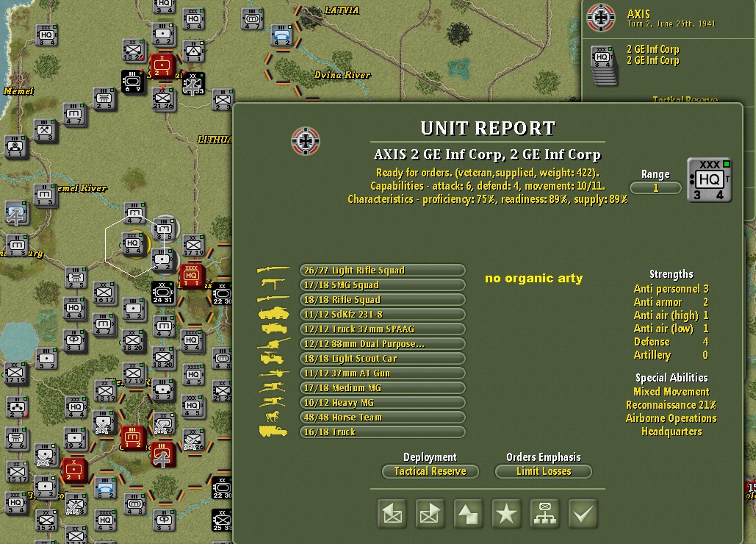The height and width of the screenshot is (544, 756).
Task: Click the Reconnaissance 21% ability text
Action: coord(672,405)
